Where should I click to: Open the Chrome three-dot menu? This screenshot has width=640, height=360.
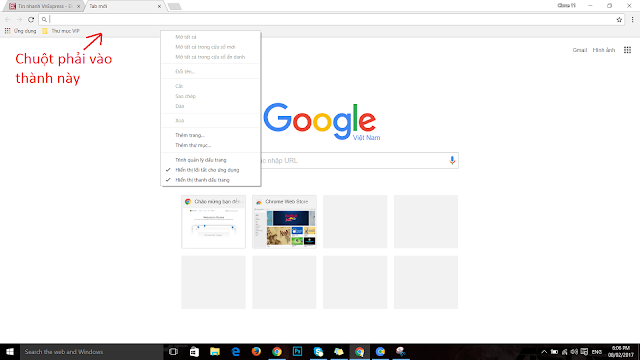632,19
